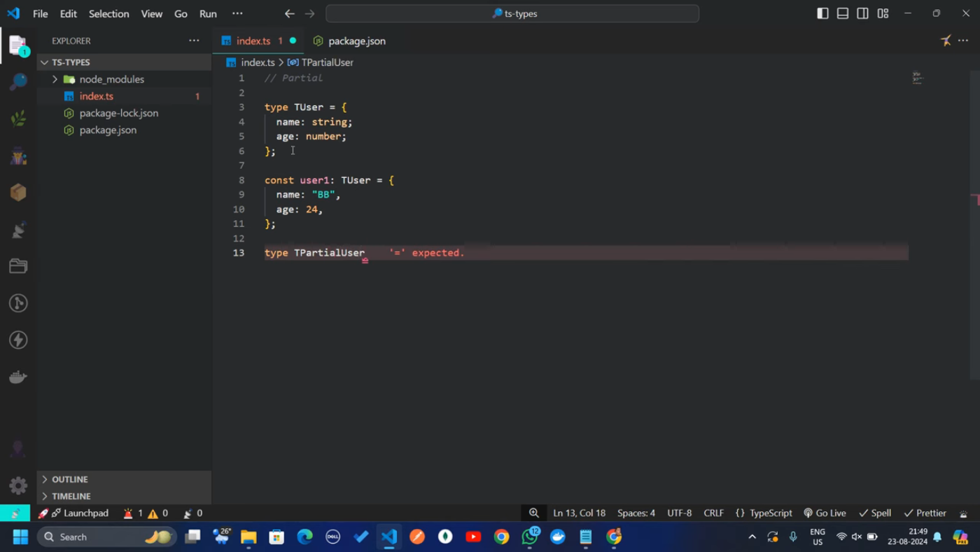The image size is (980, 552).
Task: Click the Prettier formatter status item
Action: (x=925, y=513)
